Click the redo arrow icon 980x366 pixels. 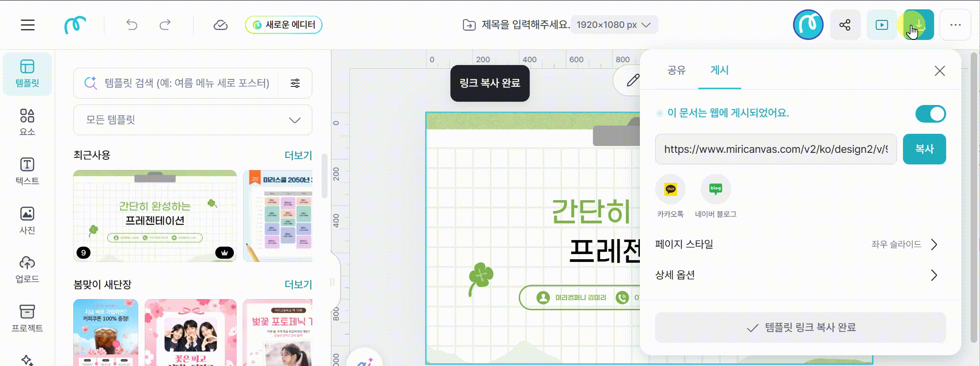click(165, 25)
